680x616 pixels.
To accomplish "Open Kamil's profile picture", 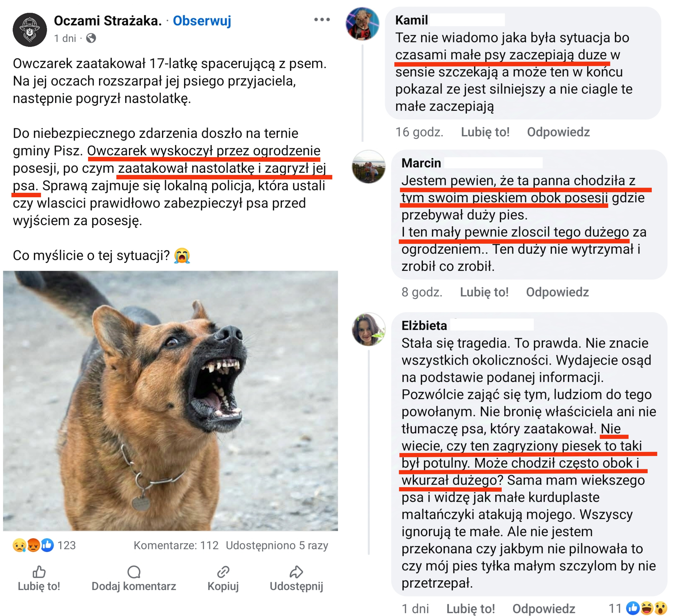I will (x=362, y=24).
